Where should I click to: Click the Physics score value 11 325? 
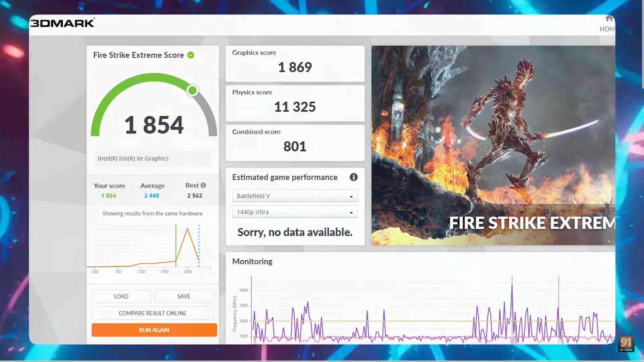click(x=295, y=107)
